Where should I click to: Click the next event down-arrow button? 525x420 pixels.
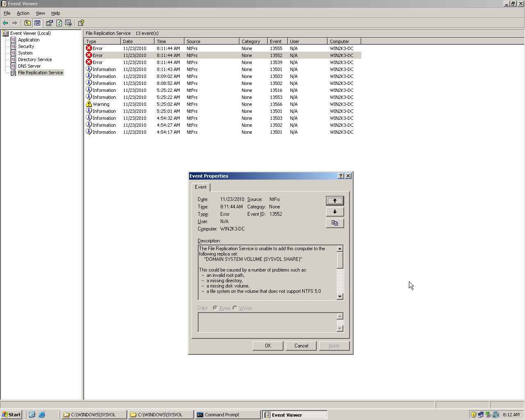335,212
